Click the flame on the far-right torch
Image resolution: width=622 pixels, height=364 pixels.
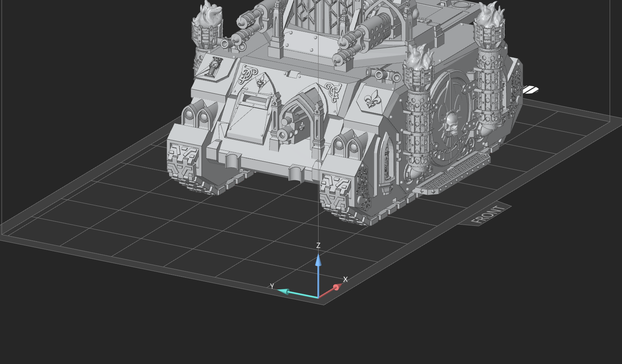[491, 14]
